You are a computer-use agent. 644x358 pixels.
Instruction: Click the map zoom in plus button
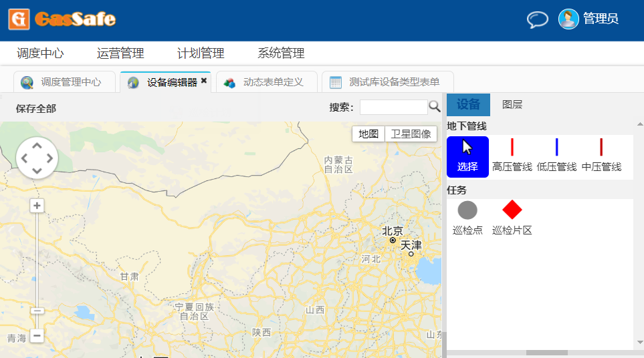point(37,206)
